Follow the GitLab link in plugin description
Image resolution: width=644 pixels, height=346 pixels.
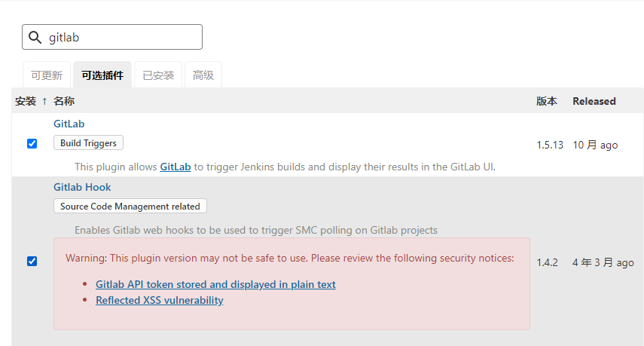point(175,167)
